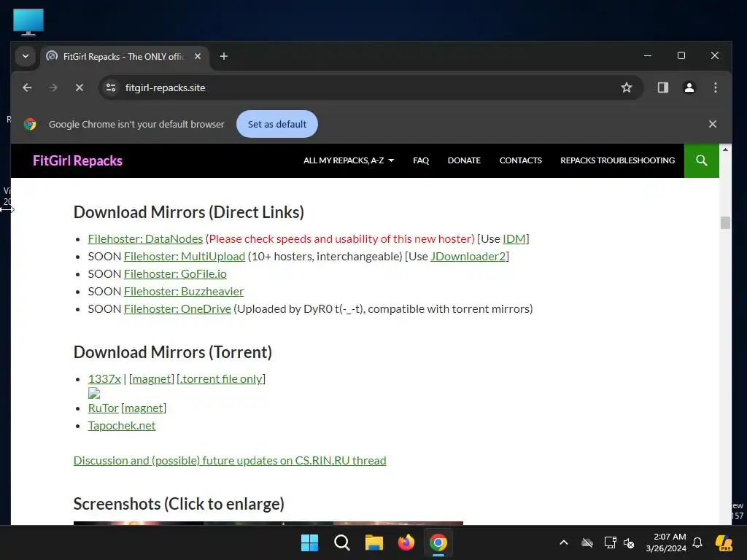
Task: Open the JDownloader2 link
Action: pos(468,257)
